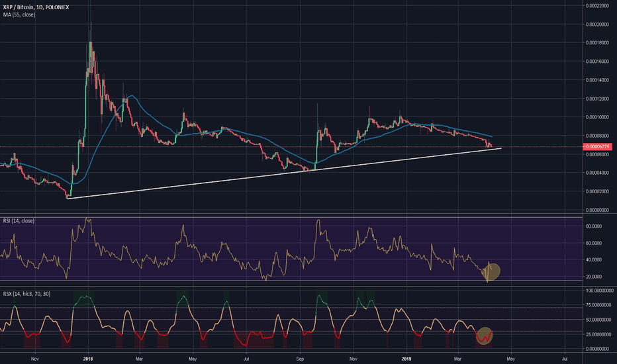Click the 25.00000000 RSX scale label
The image size is (617, 364).
(x=598, y=334)
